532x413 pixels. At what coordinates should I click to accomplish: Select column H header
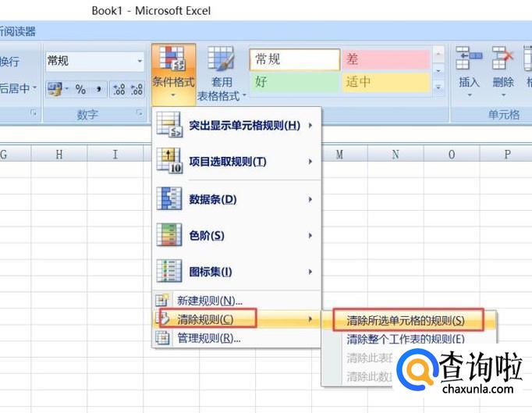(x=59, y=155)
